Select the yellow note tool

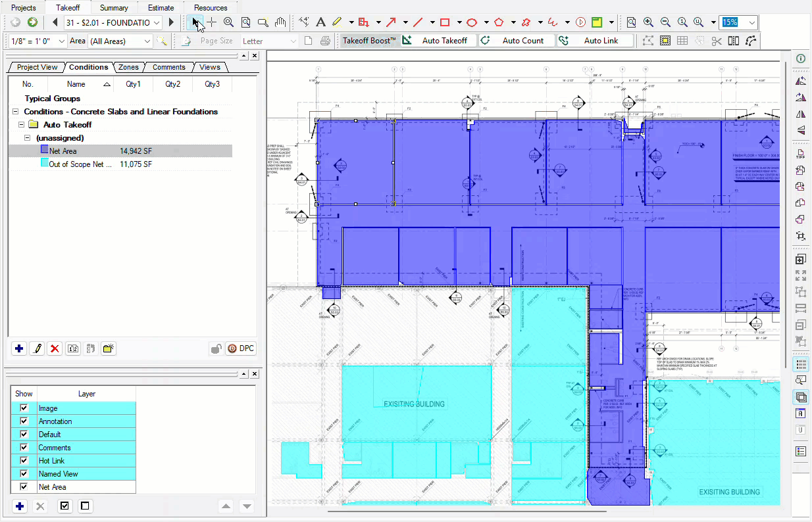(x=597, y=22)
